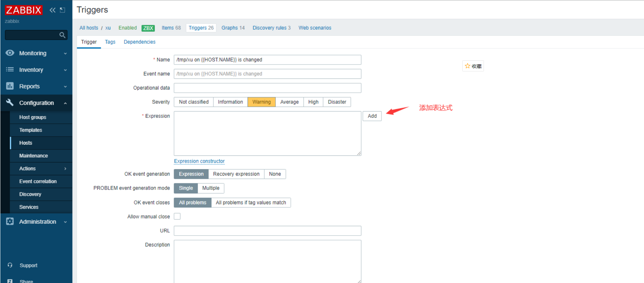Expand the Monitoring menu chevron
The width and height of the screenshot is (644, 283).
point(65,53)
